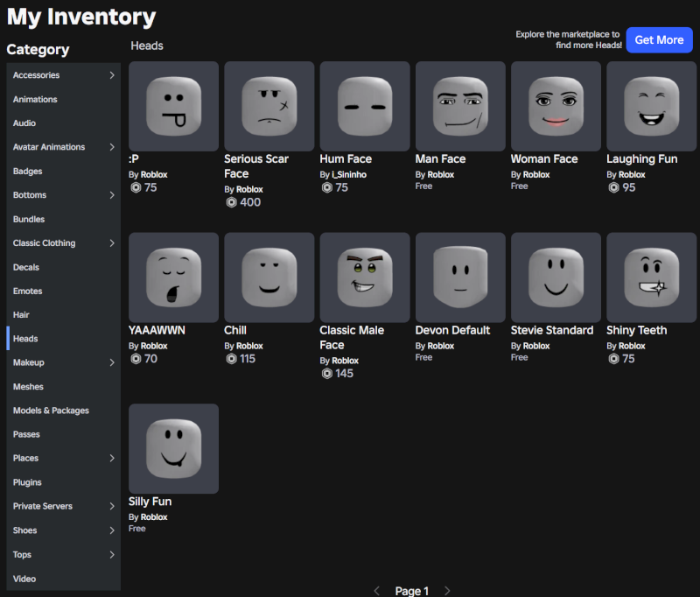This screenshot has height=597, width=700.
Task: Select the Emotes category
Action: tap(63, 291)
